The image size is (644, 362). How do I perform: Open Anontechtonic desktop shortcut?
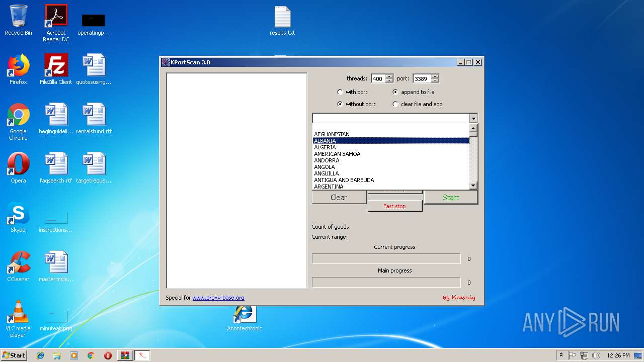pos(245,319)
